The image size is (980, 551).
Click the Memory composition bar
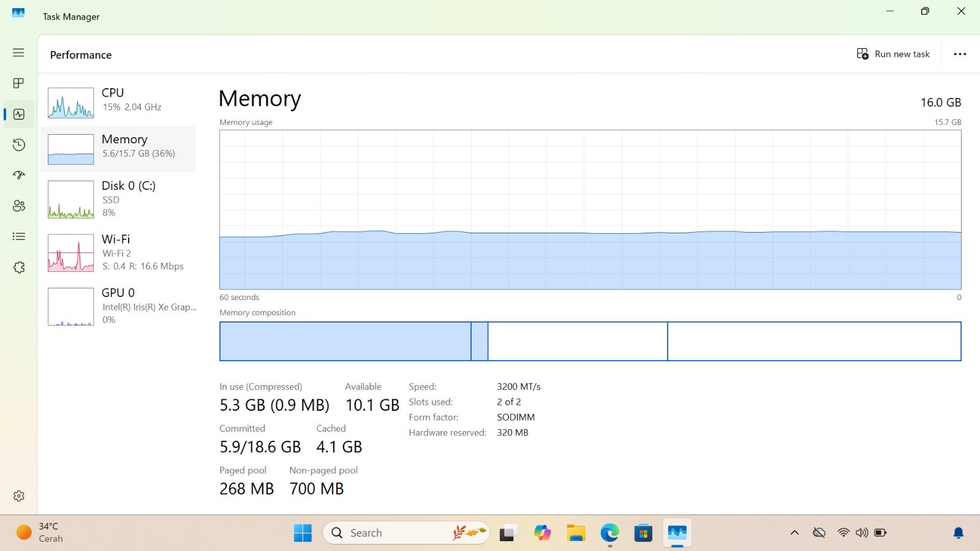click(590, 341)
